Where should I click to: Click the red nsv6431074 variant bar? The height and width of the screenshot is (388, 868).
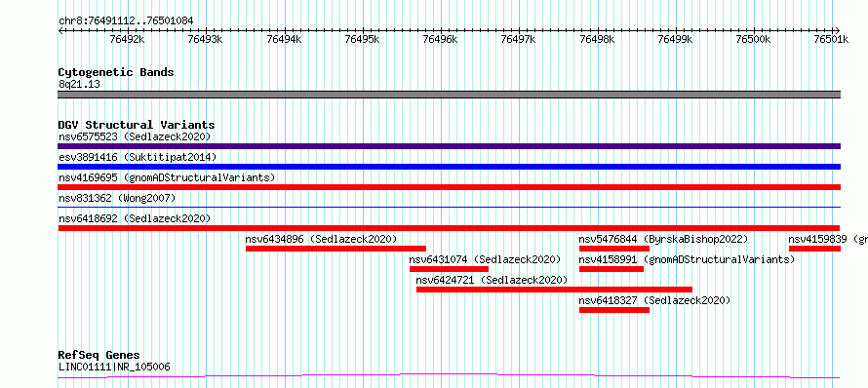point(449,269)
